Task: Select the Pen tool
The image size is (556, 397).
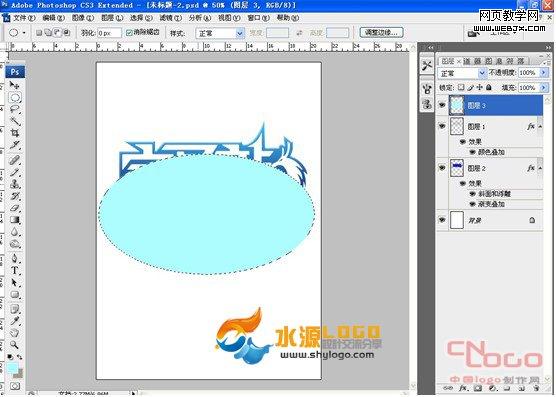Action: coord(15,258)
